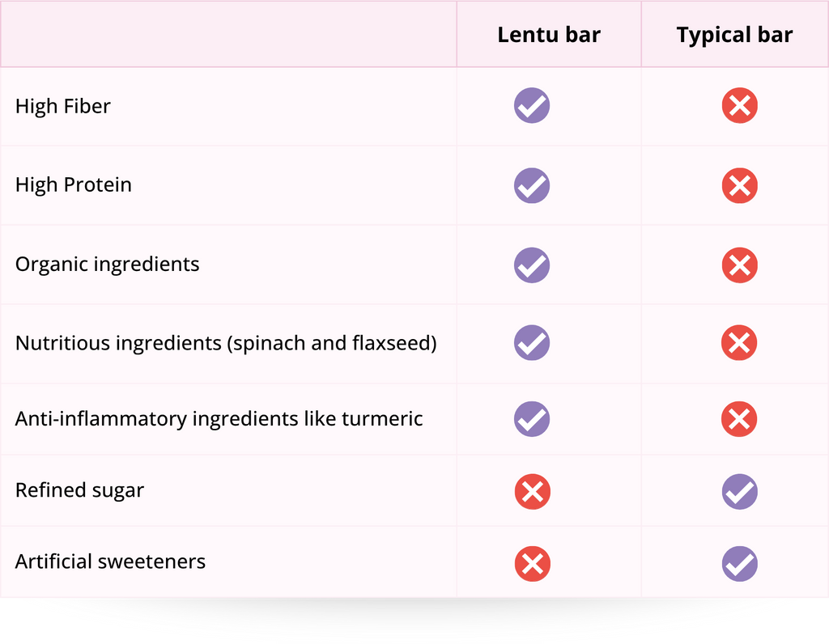This screenshot has width=829, height=644.
Task: Select the High Fiber row label
Action: (63, 106)
